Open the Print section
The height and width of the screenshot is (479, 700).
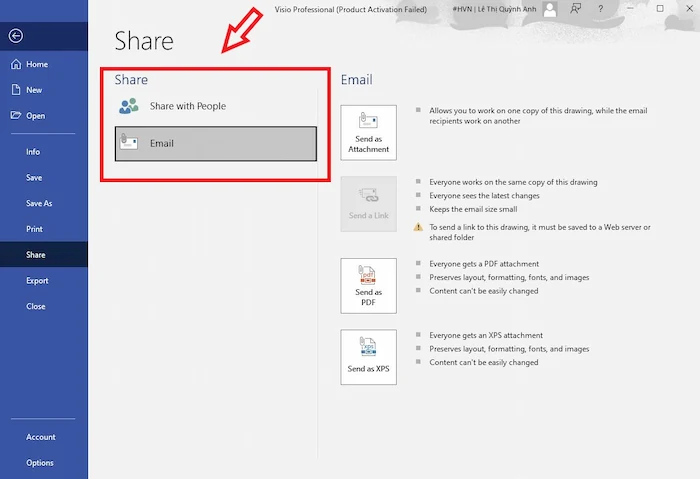pyautogui.click(x=44, y=229)
